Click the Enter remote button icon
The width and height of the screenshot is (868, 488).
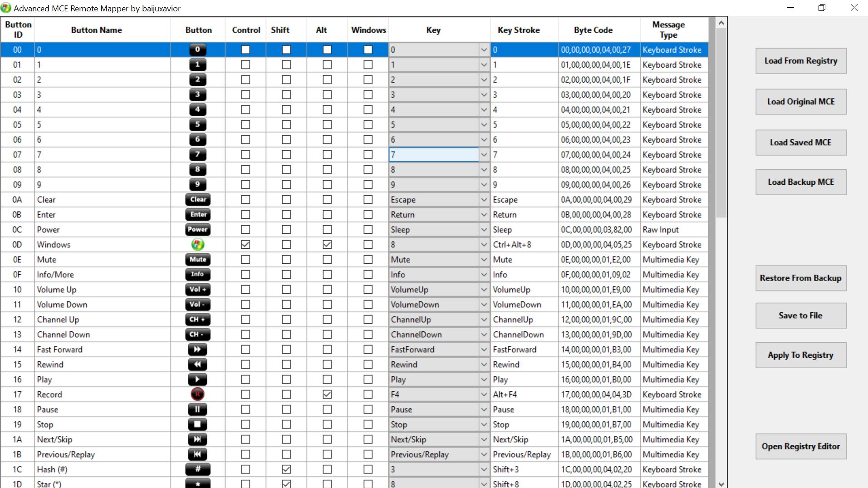(197, 214)
